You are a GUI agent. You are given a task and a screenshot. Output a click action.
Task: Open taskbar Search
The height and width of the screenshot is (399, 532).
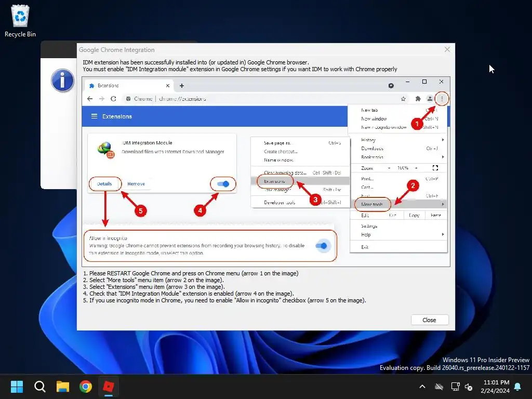(x=39, y=387)
